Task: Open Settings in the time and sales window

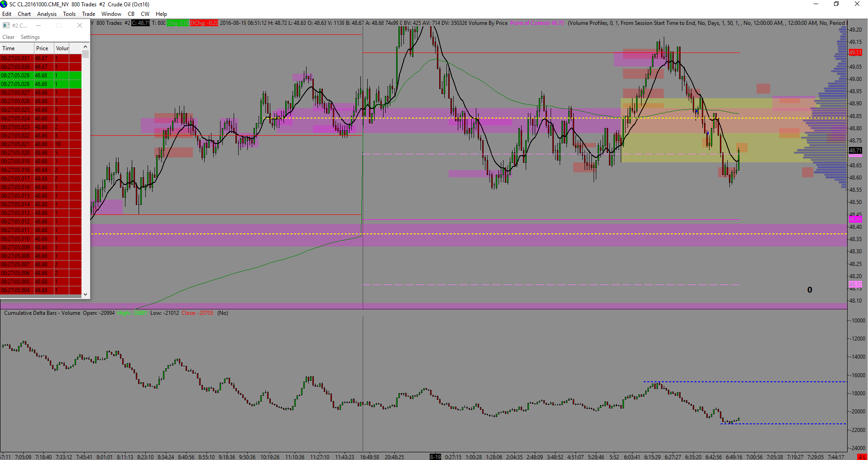Action: click(30, 37)
